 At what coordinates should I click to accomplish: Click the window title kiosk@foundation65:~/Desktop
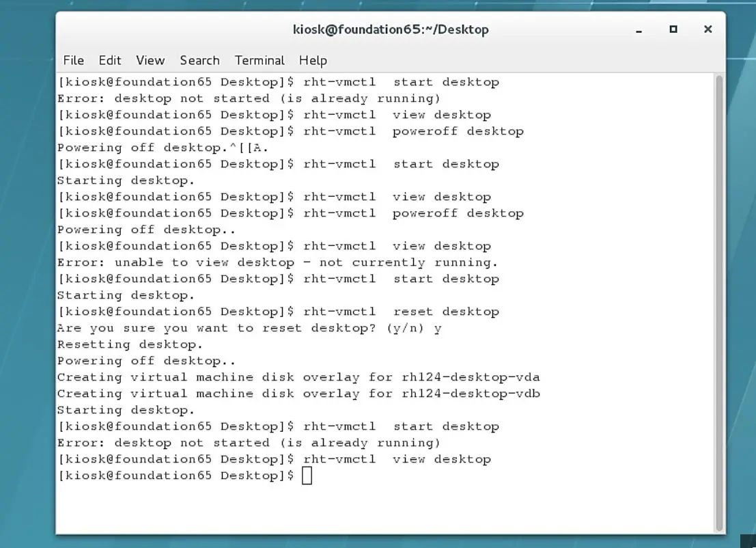click(x=391, y=29)
